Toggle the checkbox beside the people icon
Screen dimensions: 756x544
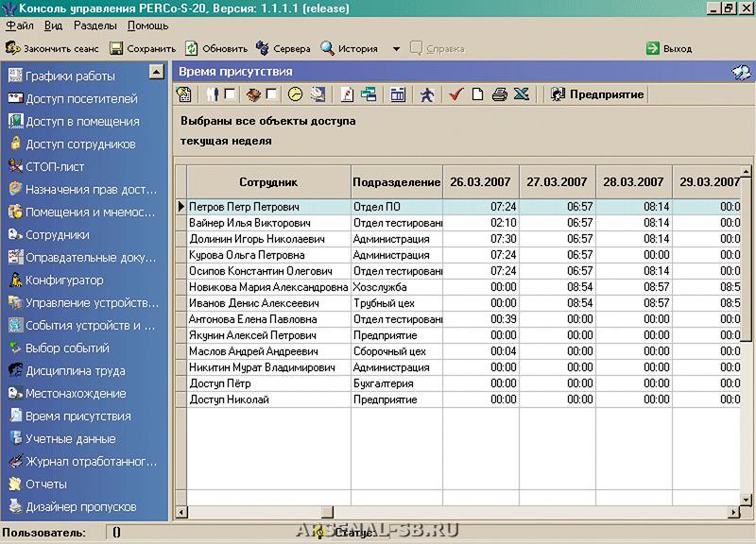(230, 94)
